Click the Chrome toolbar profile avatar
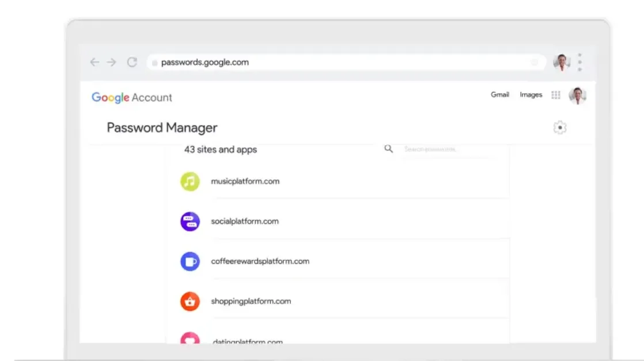The width and height of the screenshot is (644, 361). (561, 62)
